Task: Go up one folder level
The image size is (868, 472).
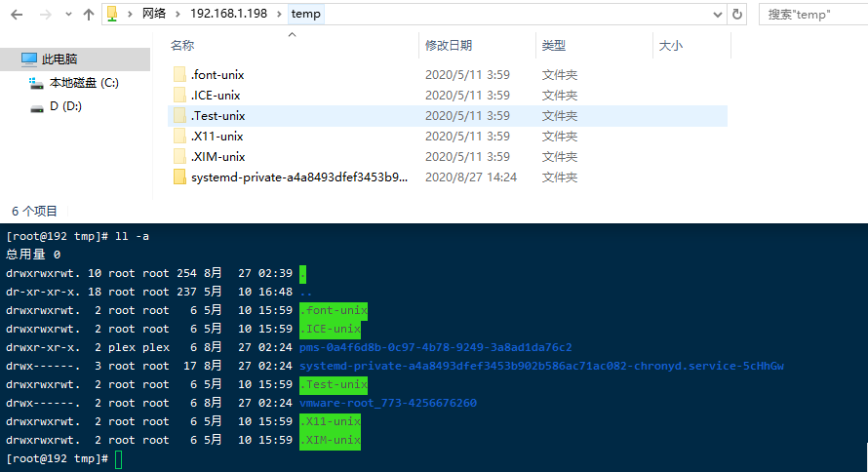Action: click(x=89, y=15)
